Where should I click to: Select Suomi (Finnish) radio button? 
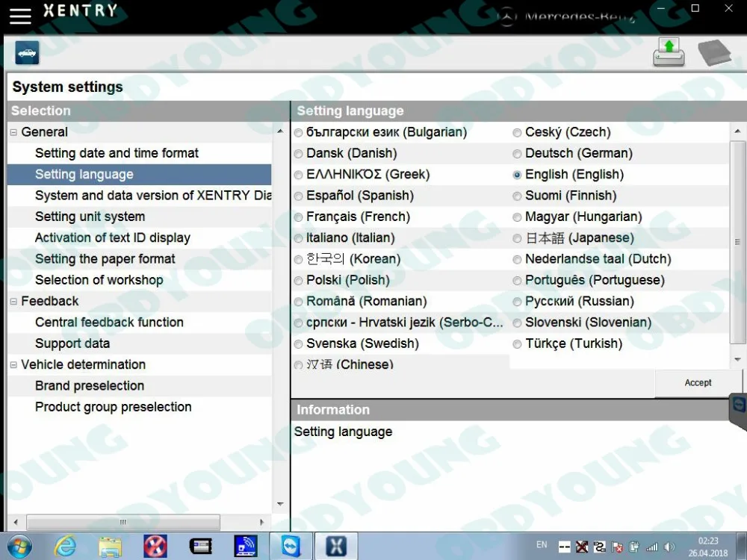coord(517,196)
